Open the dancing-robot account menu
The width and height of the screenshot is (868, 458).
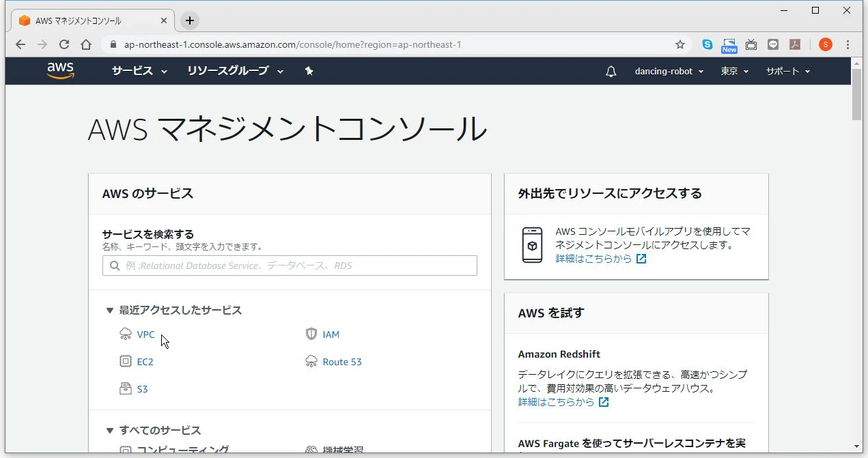pos(669,71)
